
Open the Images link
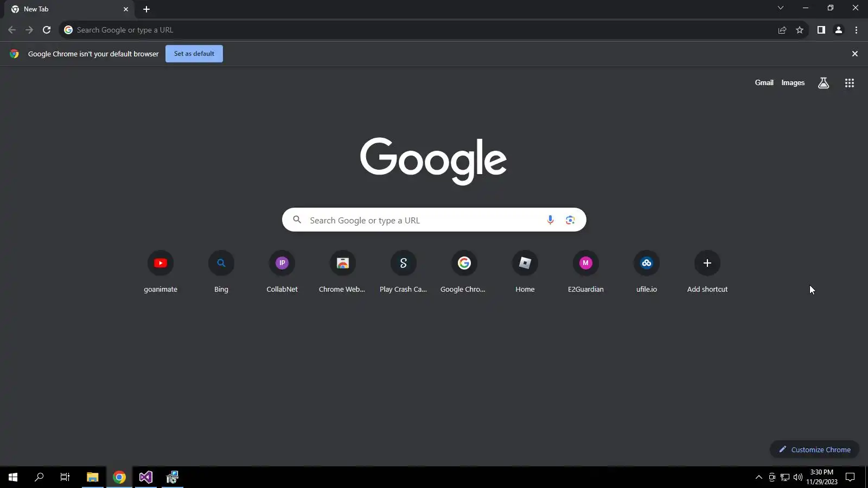pos(793,83)
